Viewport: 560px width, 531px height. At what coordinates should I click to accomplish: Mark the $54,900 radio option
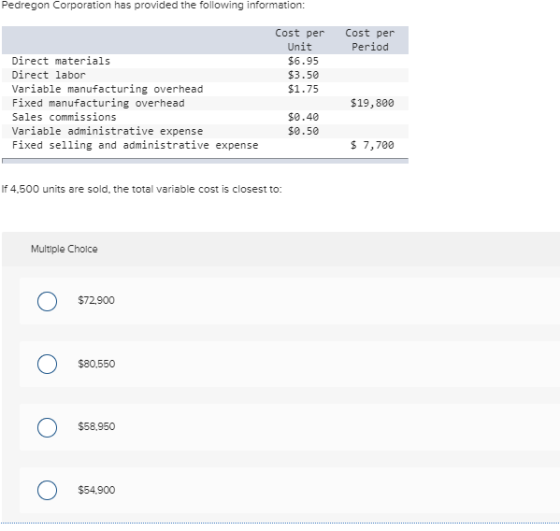tap(47, 490)
